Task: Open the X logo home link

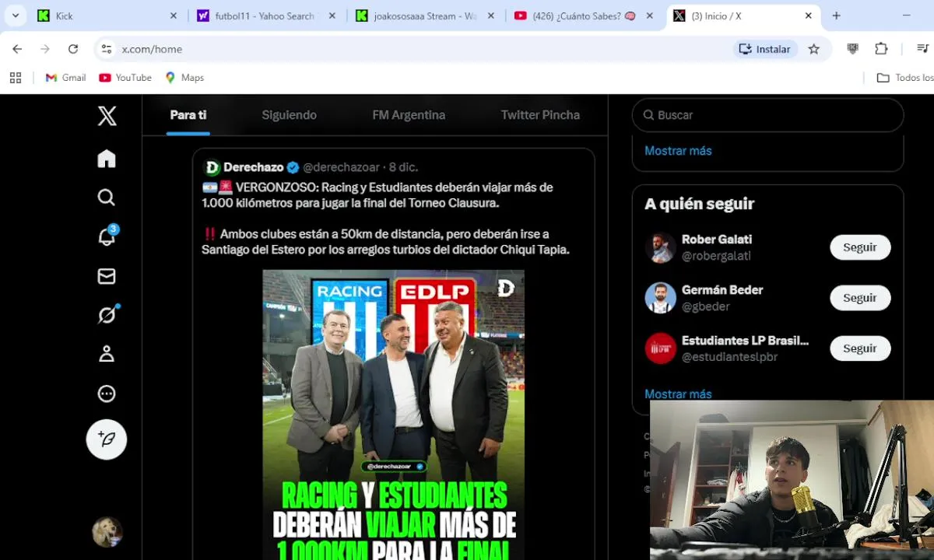Action: 107,116
